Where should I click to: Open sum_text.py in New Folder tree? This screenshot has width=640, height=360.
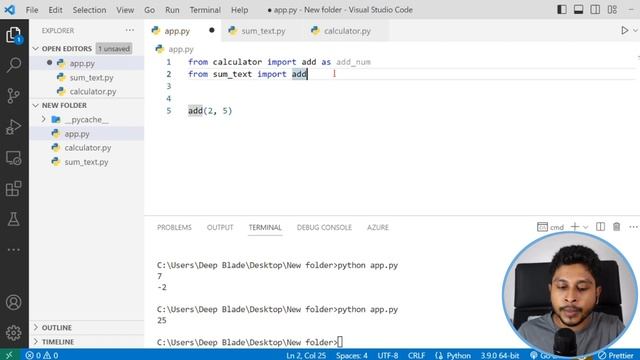pyautogui.click(x=87, y=162)
